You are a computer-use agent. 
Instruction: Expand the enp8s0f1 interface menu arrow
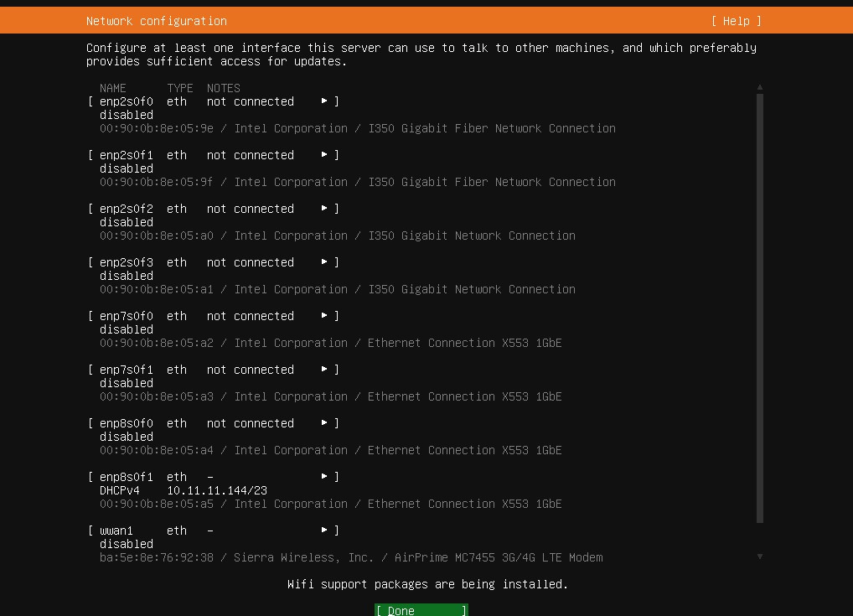(x=324, y=477)
